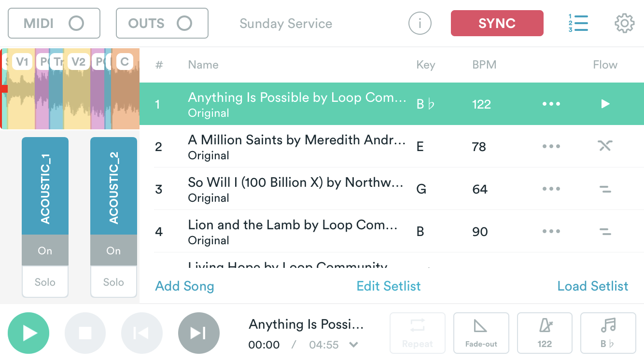The width and height of the screenshot is (644, 362).
Task: Toggle the OUTS output setting
Action: pos(162,23)
